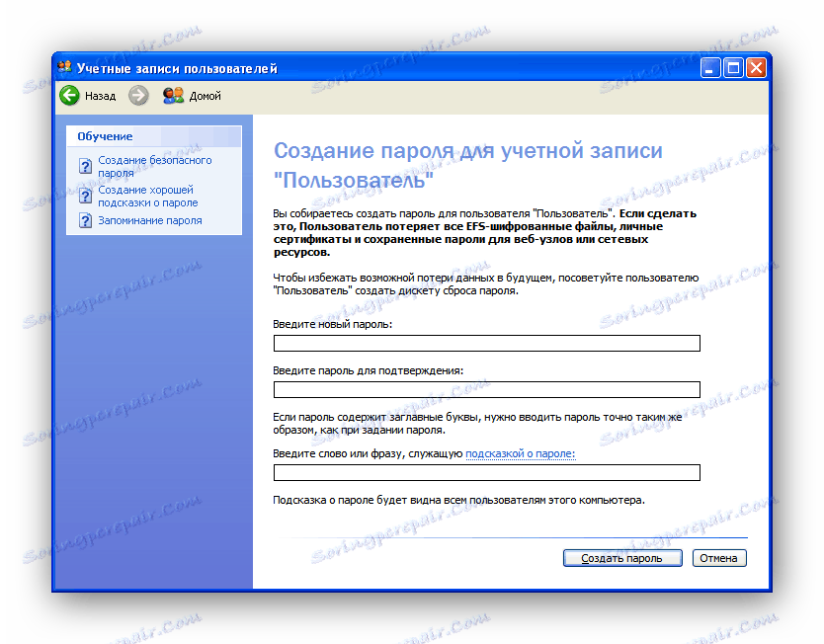This screenshot has width=824, height=644.
Task: Focus the new password input field
Action: (x=487, y=343)
